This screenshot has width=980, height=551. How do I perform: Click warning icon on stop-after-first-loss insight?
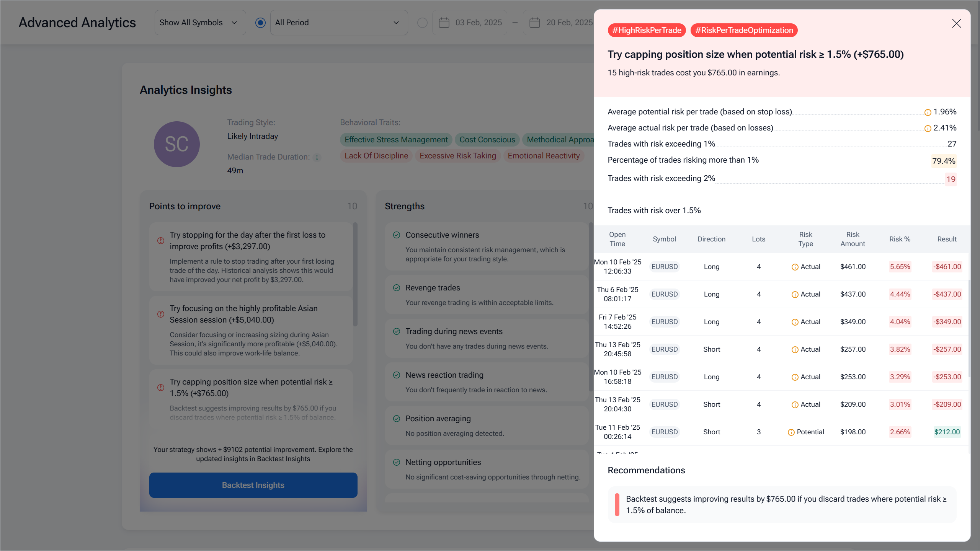[x=161, y=241]
